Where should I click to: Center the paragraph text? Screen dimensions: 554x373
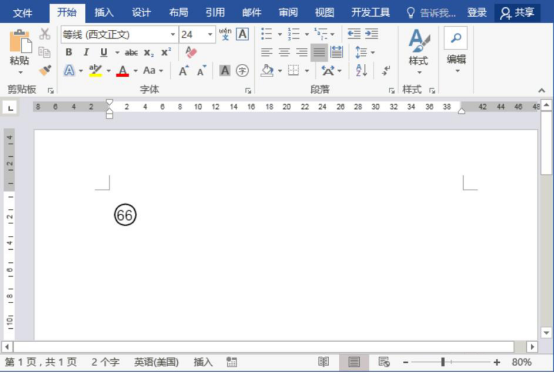[x=284, y=52]
